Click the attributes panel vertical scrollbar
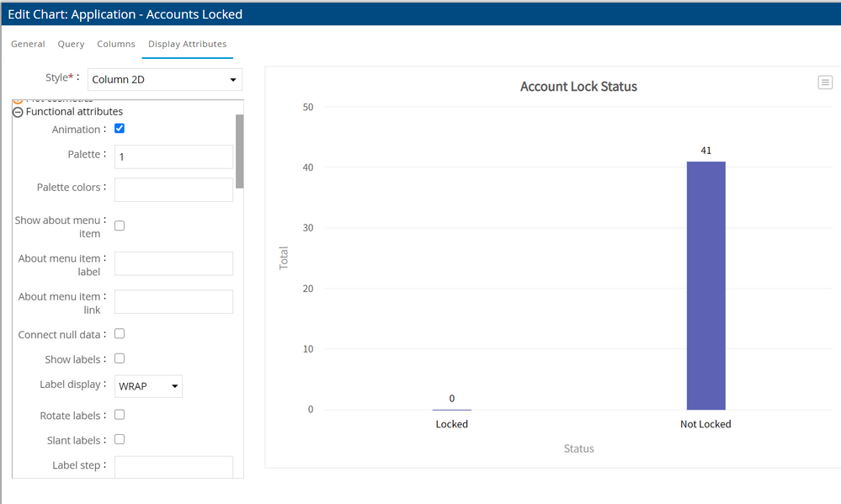This screenshot has width=841, height=504. coord(239,151)
